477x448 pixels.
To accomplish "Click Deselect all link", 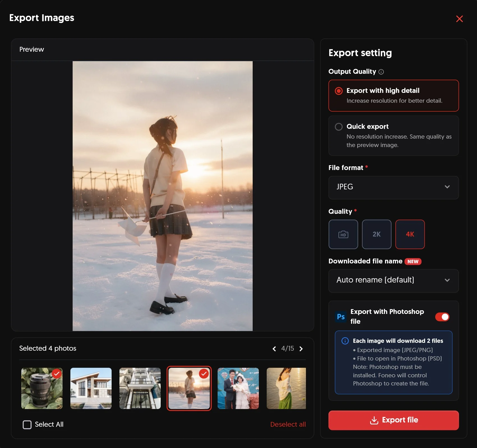I will click(x=288, y=424).
